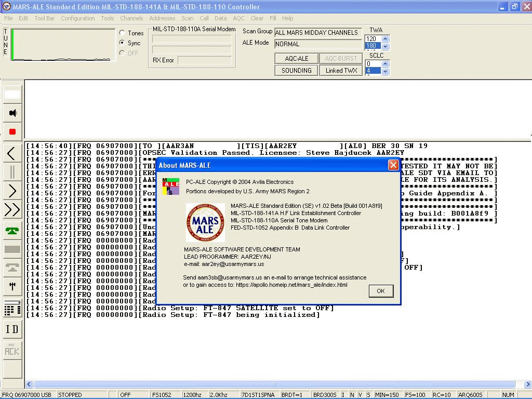
Task: Click the ID toolbar button
Action: point(12,329)
